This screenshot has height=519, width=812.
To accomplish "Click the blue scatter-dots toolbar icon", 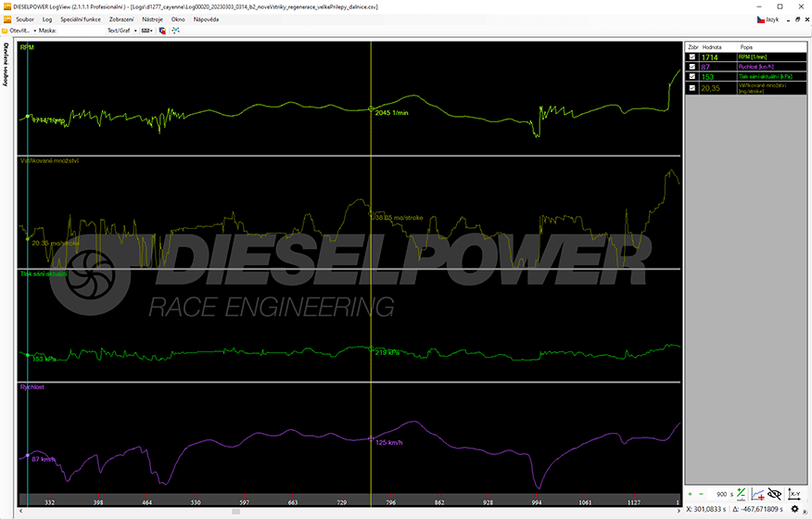I will click(175, 31).
